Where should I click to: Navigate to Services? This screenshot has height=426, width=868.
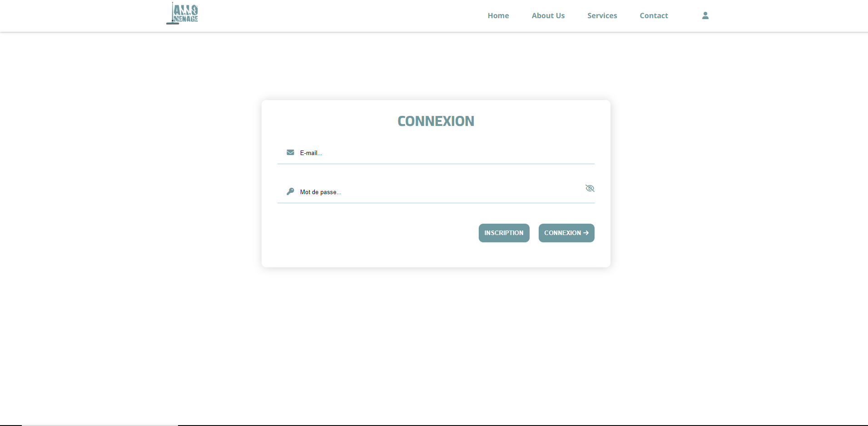(x=602, y=15)
